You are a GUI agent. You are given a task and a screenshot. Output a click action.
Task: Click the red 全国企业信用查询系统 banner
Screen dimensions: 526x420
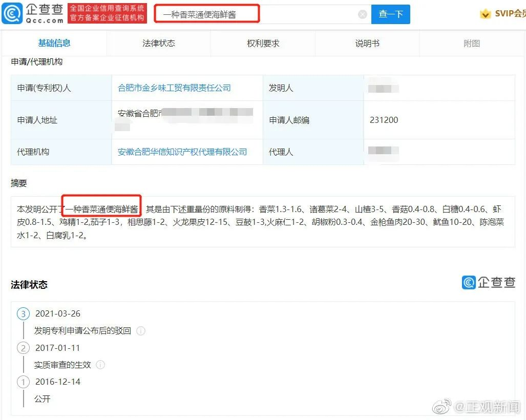pos(108,13)
